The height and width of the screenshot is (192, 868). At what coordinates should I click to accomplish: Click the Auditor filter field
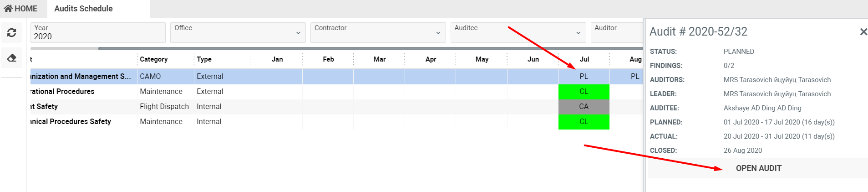click(616, 33)
